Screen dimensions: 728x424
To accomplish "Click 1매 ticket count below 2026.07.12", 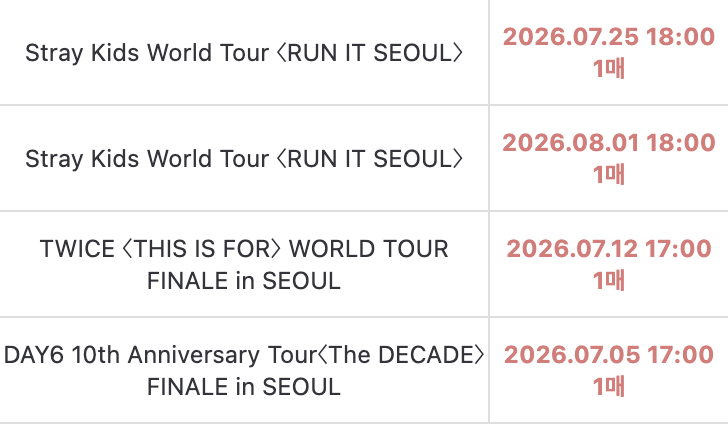I will click(609, 280).
